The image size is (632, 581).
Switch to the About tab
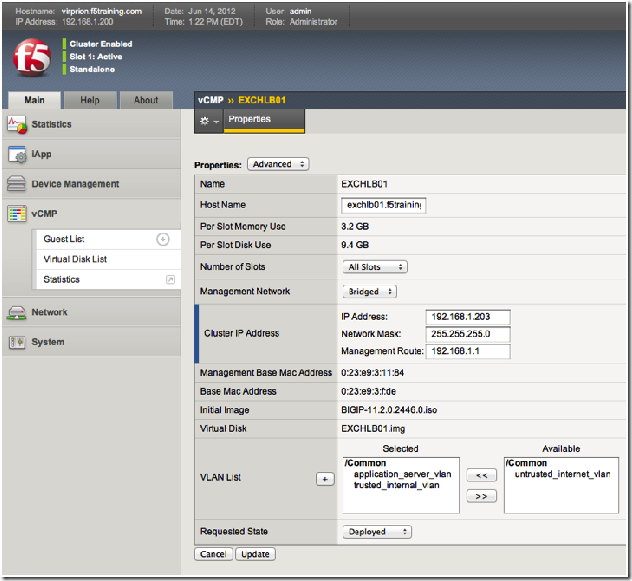pyautogui.click(x=146, y=100)
